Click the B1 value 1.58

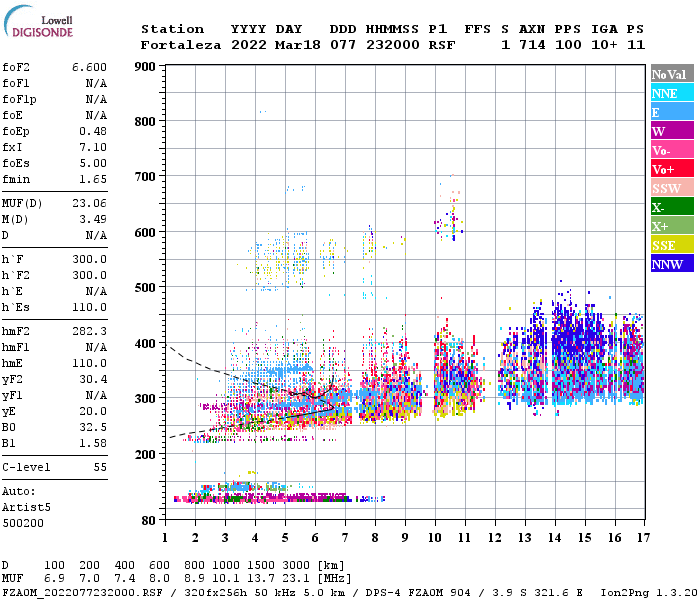(x=93, y=444)
